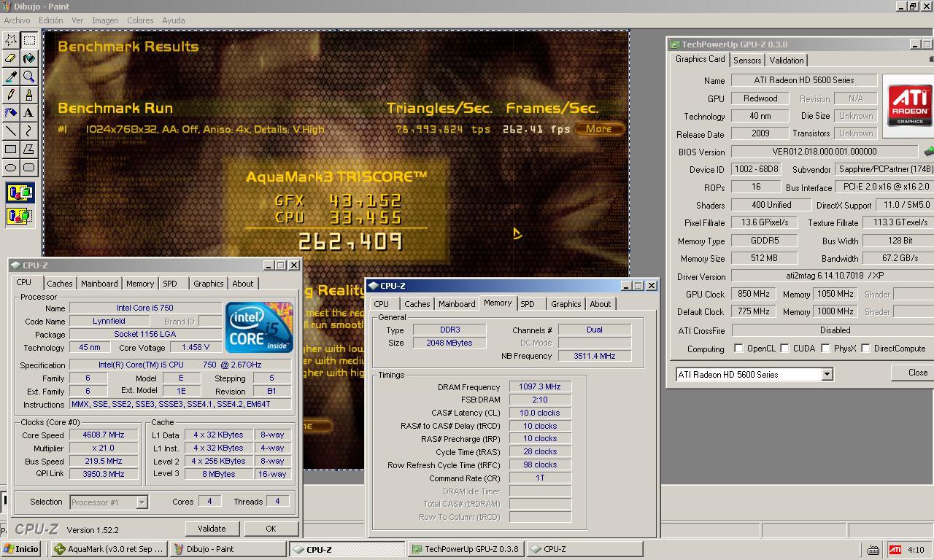The height and width of the screenshot is (560, 934).
Task: Open the Processor #1 selection dropdown
Action: coord(142,502)
